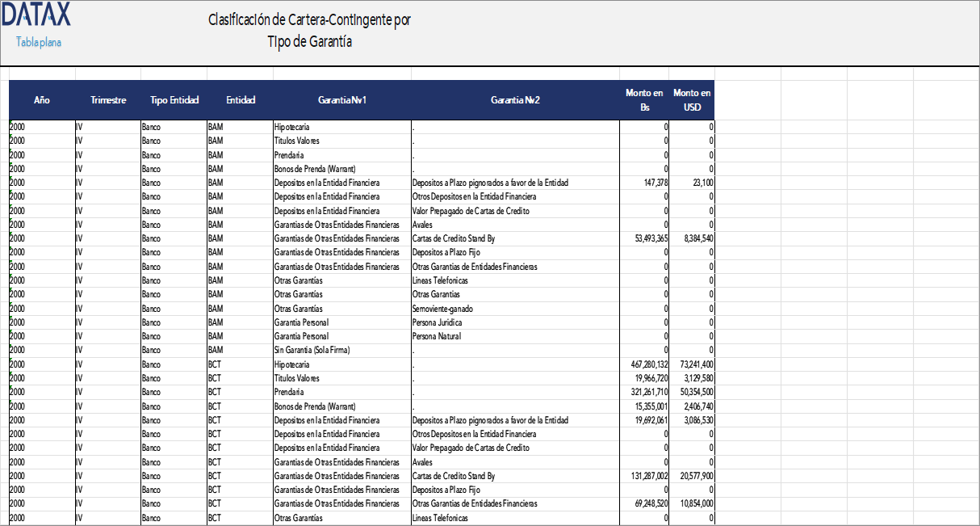Click the DATAX logo
Screen dimensions: 980x526
[x=38, y=14]
